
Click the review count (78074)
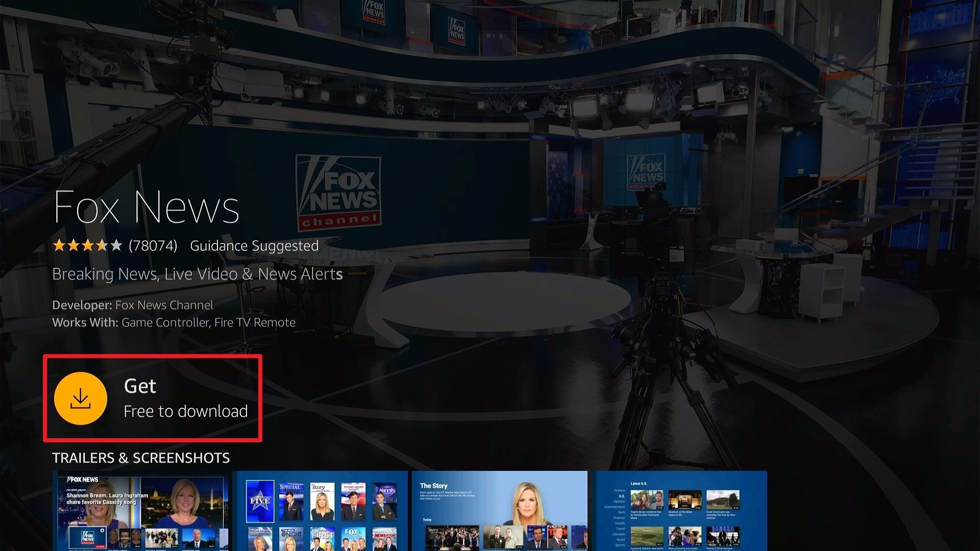153,246
